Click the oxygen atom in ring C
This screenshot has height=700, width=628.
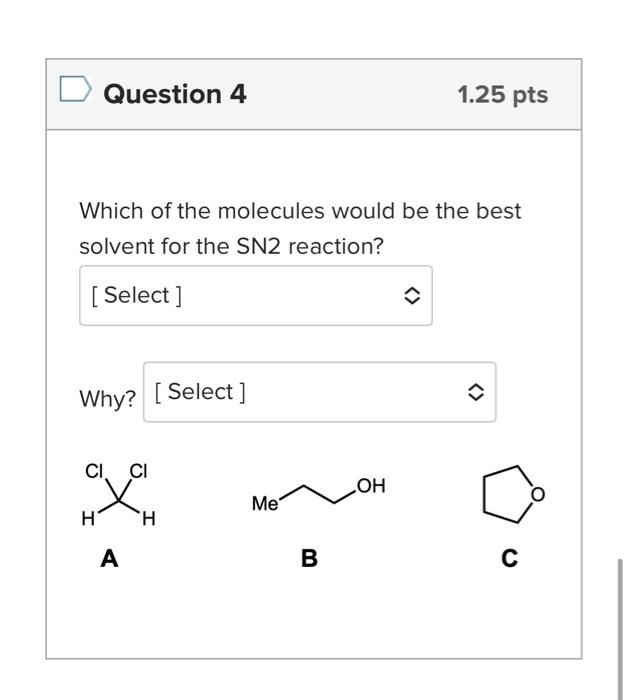coord(538,495)
